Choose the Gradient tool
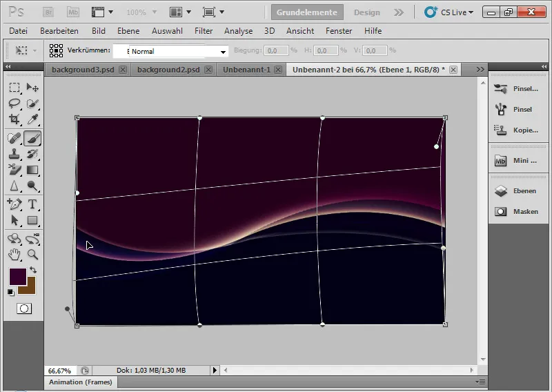The width and height of the screenshot is (552, 392). click(32, 170)
